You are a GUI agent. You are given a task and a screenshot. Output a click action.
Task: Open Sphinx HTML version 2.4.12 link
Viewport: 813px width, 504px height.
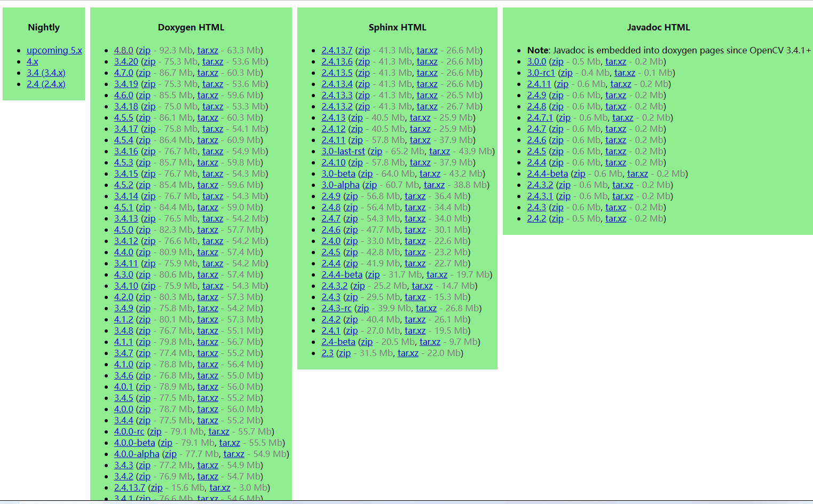tap(334, 129)
